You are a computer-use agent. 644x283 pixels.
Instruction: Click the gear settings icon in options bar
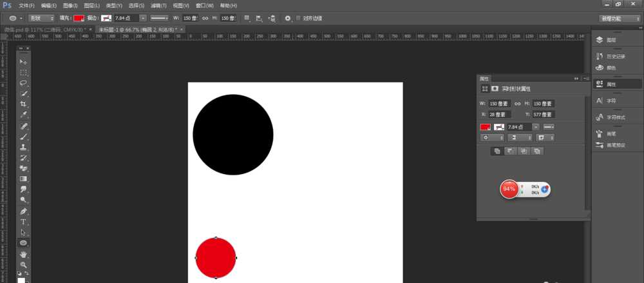point(287,19)
